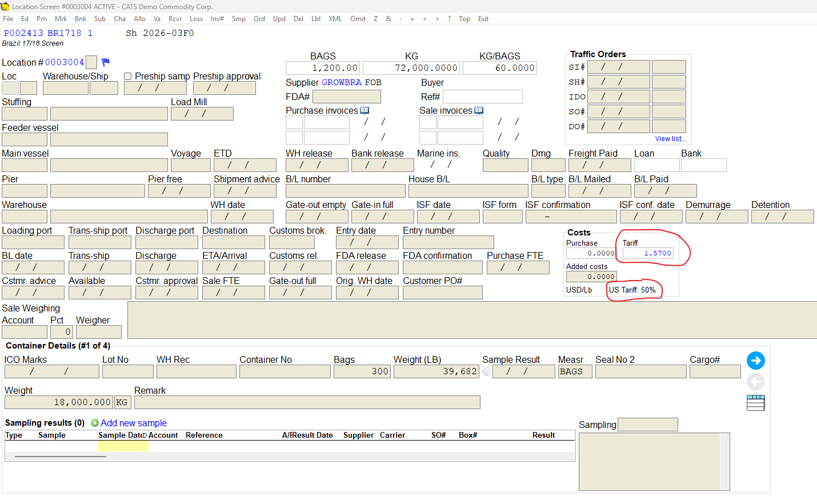Open the Allo menu
The width and height of the screenshot is (817, 504).
coord(139,19)
